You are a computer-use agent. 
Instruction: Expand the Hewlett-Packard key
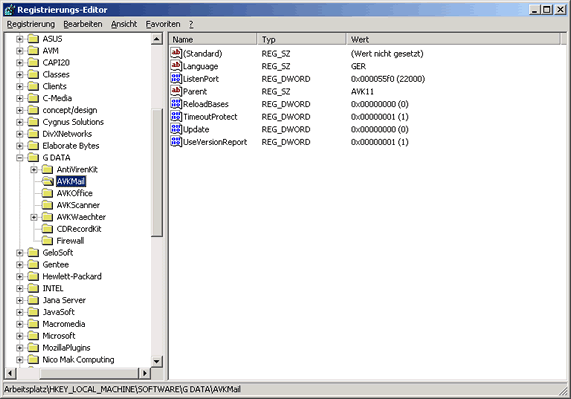[x=20, y=276]
